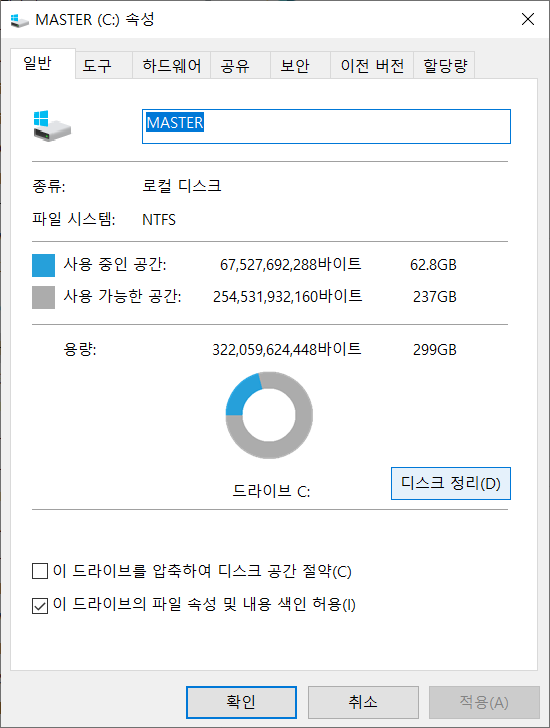
Task: Open 디스크 정리(D) disk cleanup
Action: pyautogui.click(x=451, y=483)
